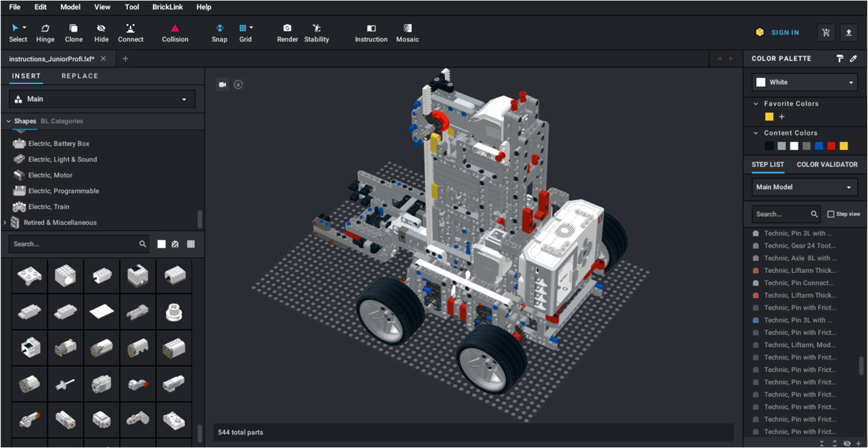868x448 pixels.
Task: Close the instructions_JuniorProfi.lxf tab
Action: 104,58
